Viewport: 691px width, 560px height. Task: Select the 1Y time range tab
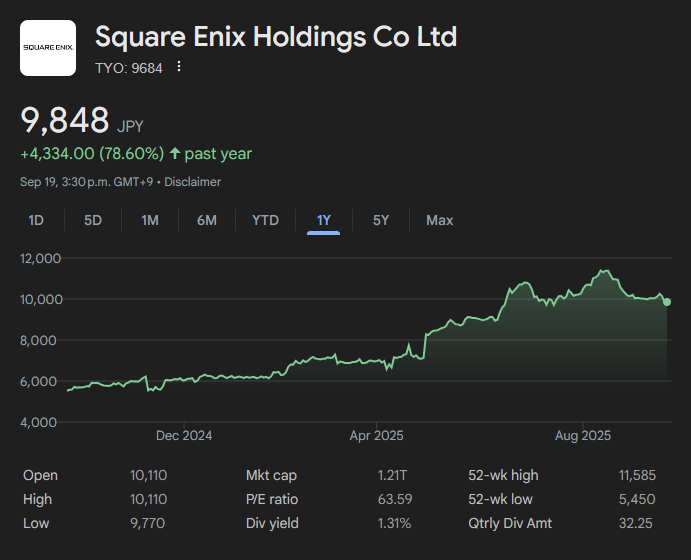(323, 220)
